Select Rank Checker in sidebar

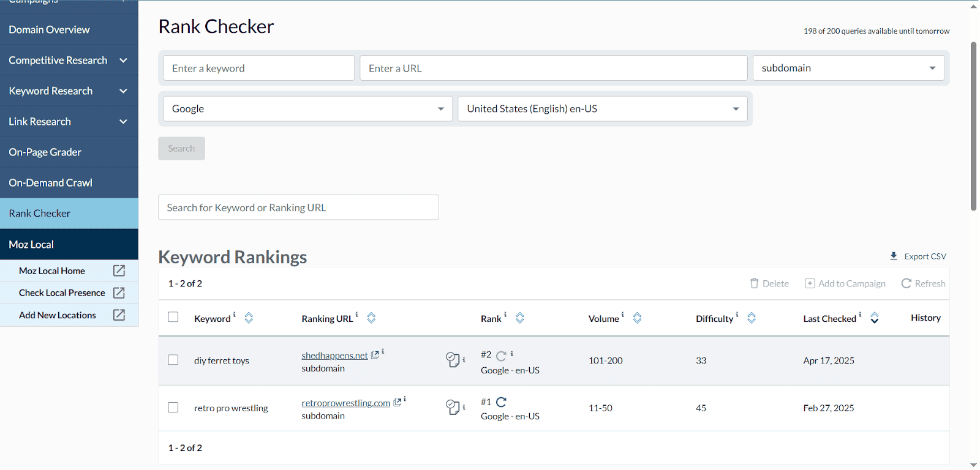pos(69,213)
